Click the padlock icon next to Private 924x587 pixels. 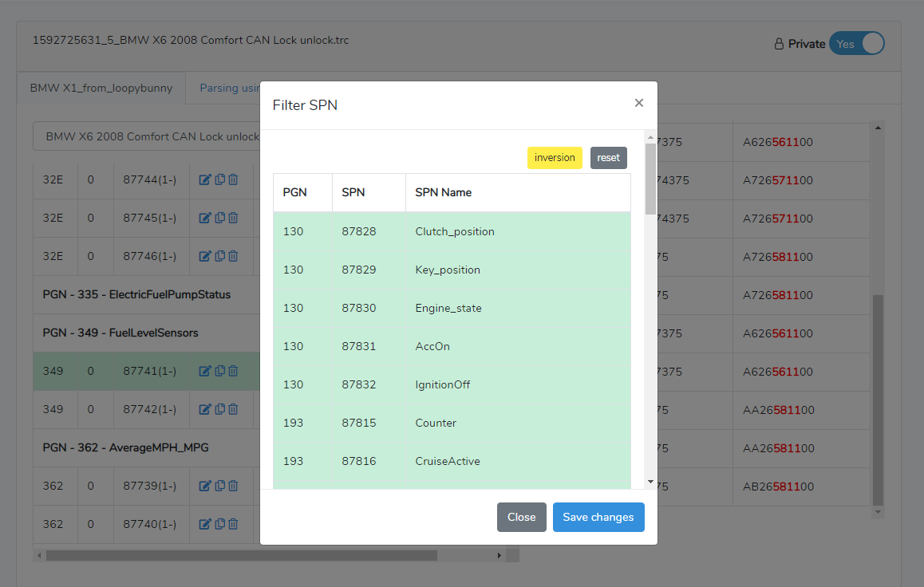click(x=778, y=44)
